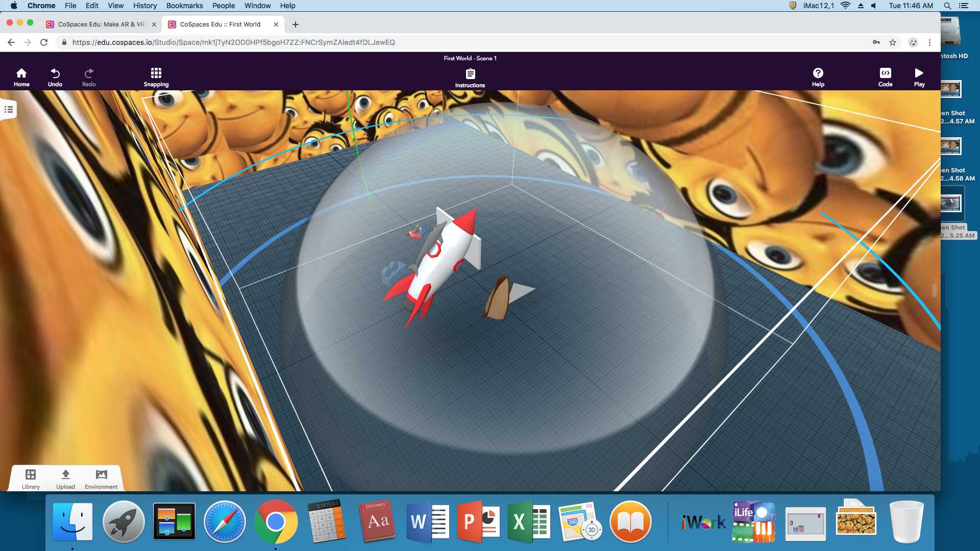Open a new Chrome tab
Screen dimensions: 980x551
pos(296,24)
